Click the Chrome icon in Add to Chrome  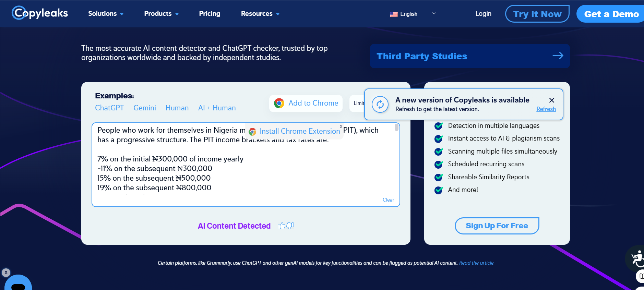[x=279, y=103]
